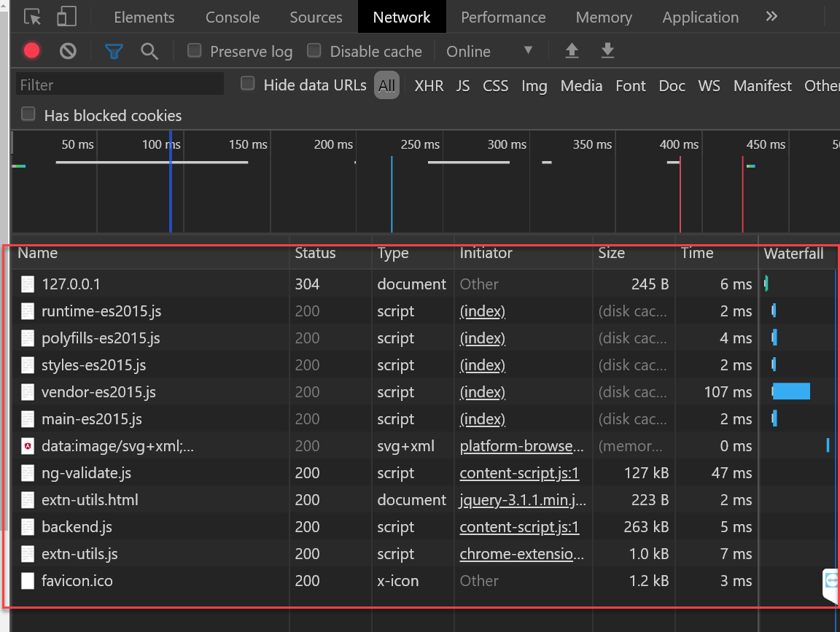840x632 pixels.
Task: Select the favicon.ico request
Action: point(425,580)
